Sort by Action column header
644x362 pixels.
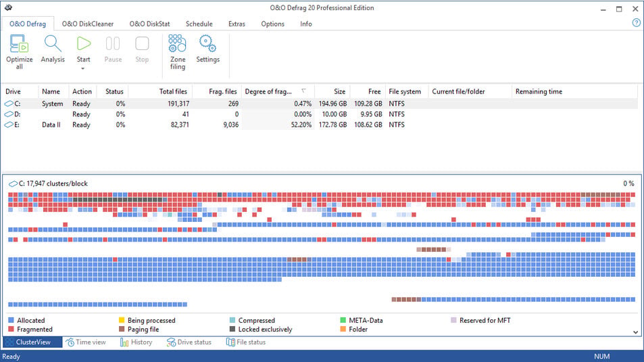point(82,91)
